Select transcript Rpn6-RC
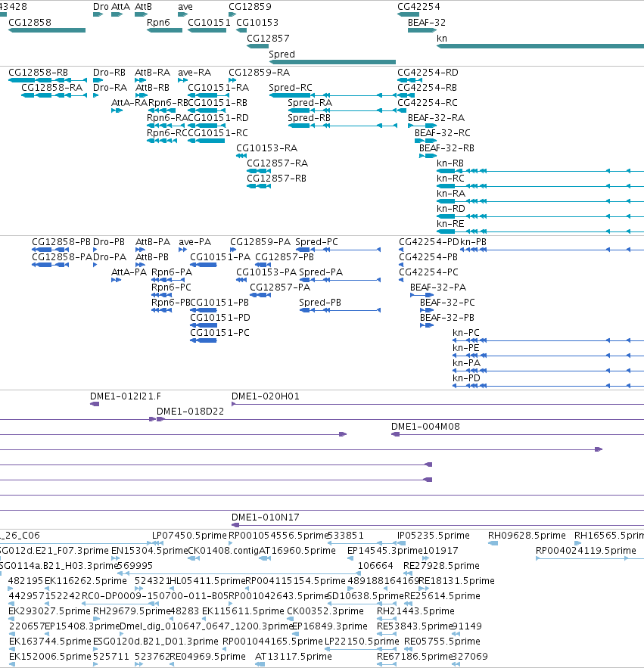Viewport: 644px width, 668px height. pos(161,141)
